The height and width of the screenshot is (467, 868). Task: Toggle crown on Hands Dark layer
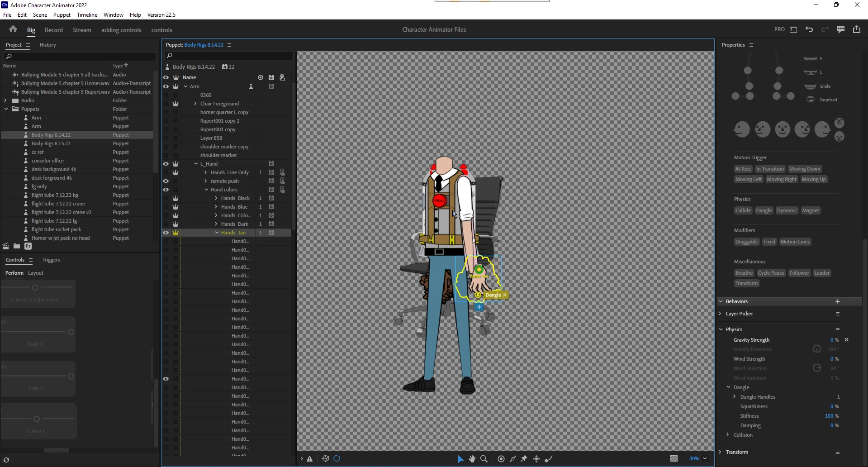coord(175,224)
